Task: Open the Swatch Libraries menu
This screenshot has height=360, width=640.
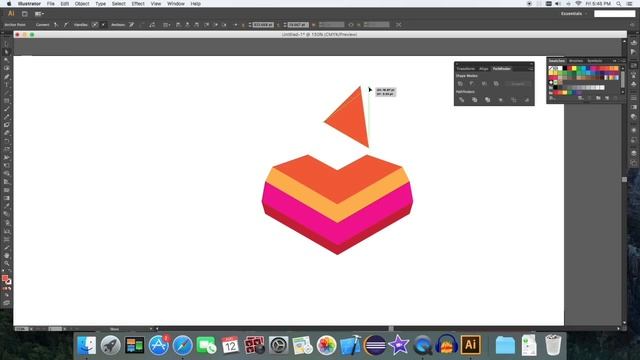Action: (552, 98)
